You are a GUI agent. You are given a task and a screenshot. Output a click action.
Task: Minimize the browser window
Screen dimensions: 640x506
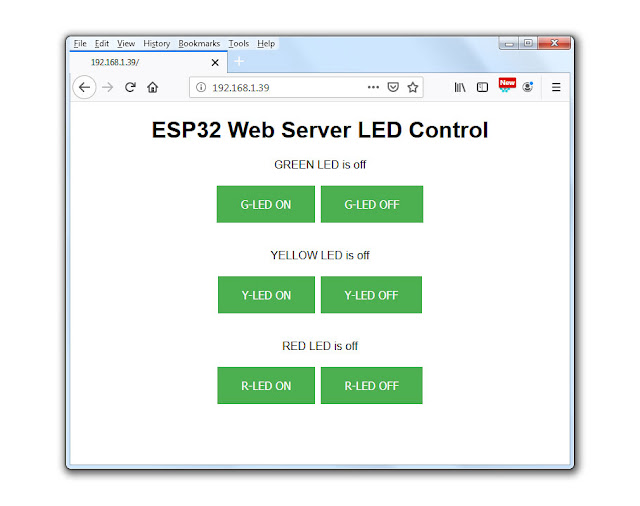tap(509, 43)
